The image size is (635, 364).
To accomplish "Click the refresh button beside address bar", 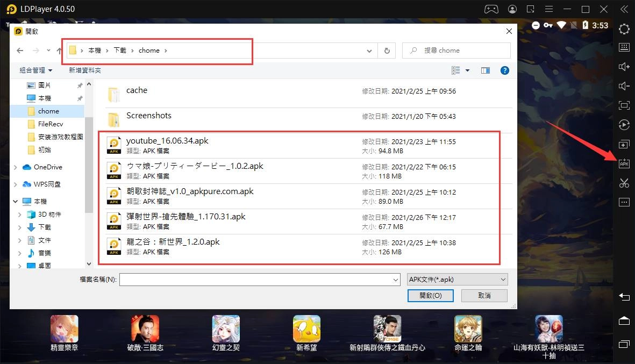I will click(387, 51).
